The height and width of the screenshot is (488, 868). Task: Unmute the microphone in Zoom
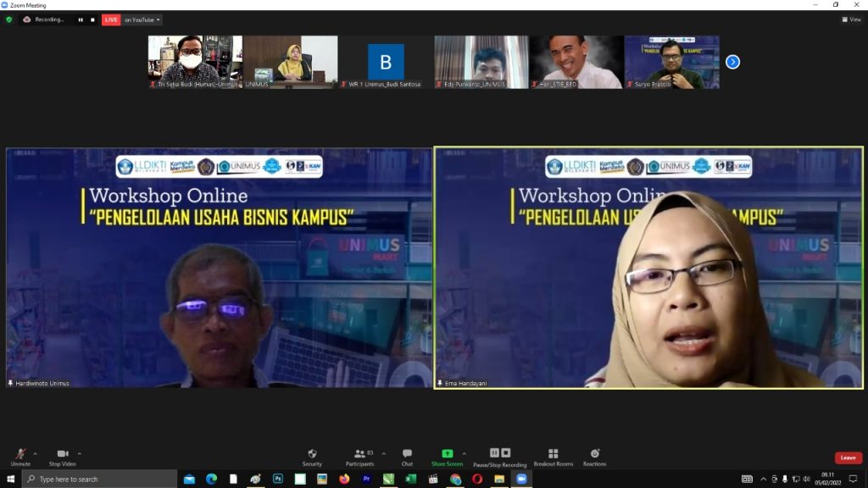pos(19,455)
